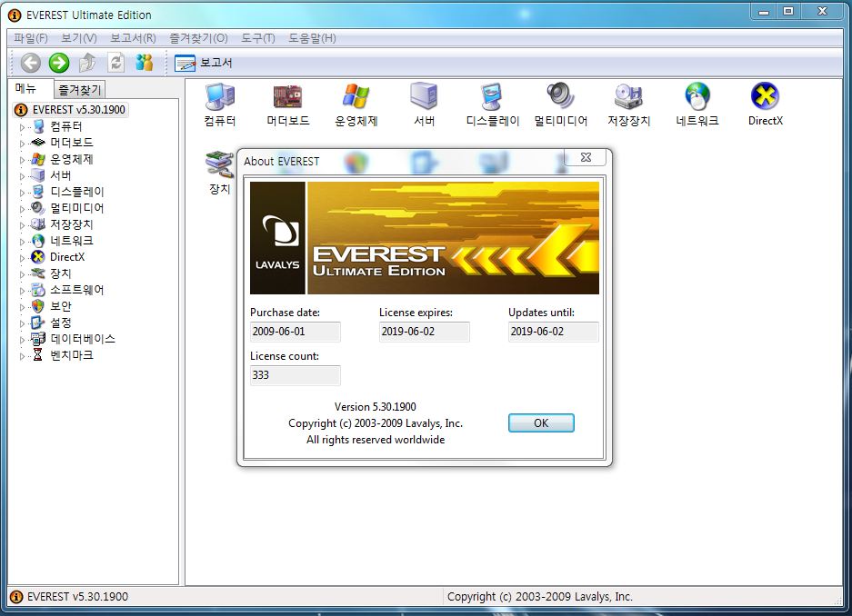Select 장치 in the sidebar tree
Viewport: 852px width, 616px height.
pyautogui.click(x=60, y=273)
